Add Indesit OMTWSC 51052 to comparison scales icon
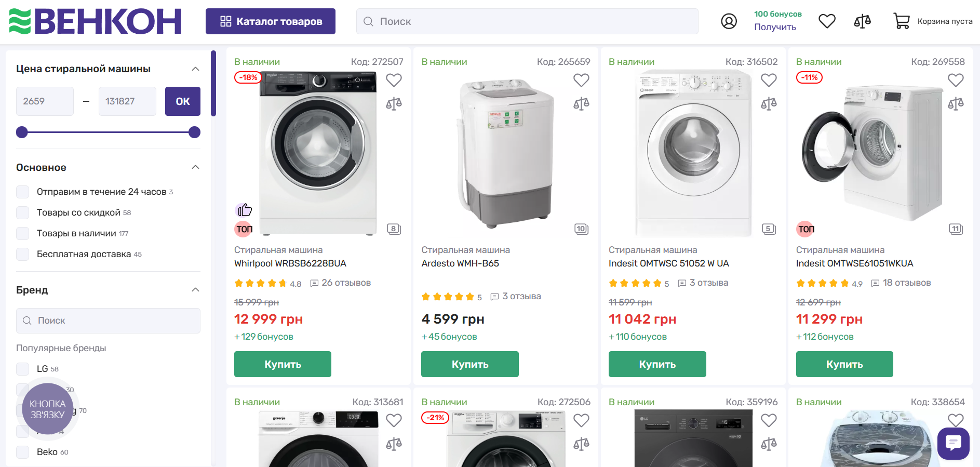Viewport: 980px width, 467px height. coord(769,103)
